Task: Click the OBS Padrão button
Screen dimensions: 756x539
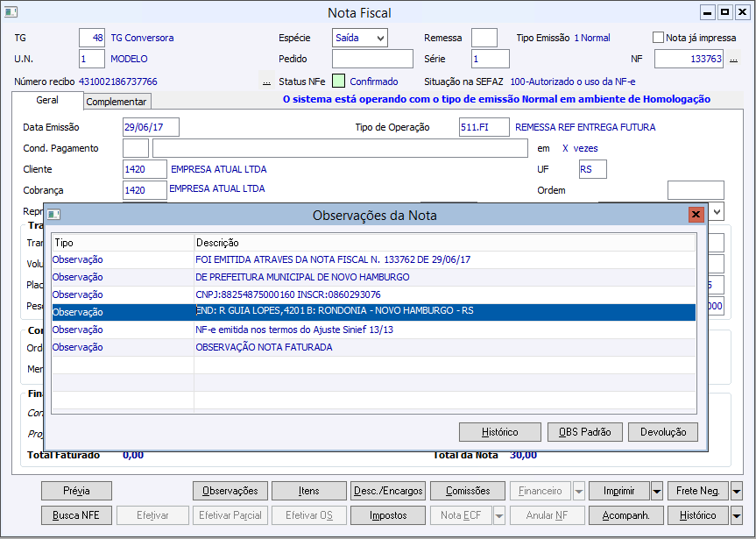Action: click(x=585, y=432)
